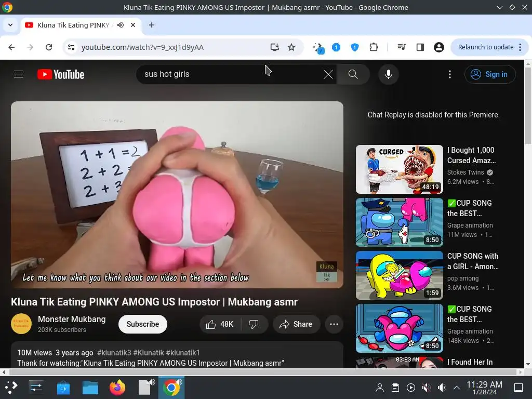This screenshot has height=399, width=532.
Task: Start voice search with microphone
Action: pyautogui.click(x=389, y=74)
